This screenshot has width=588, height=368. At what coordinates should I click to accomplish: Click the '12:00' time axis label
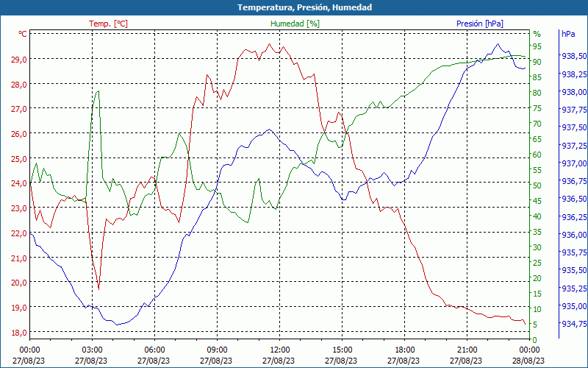(279, 350)
